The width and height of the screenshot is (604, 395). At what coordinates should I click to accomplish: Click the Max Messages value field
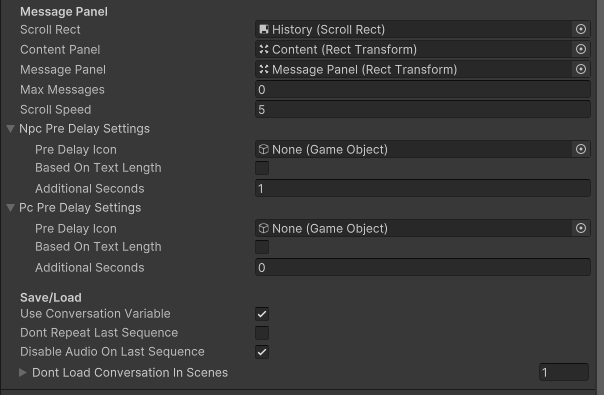[423, 89]
